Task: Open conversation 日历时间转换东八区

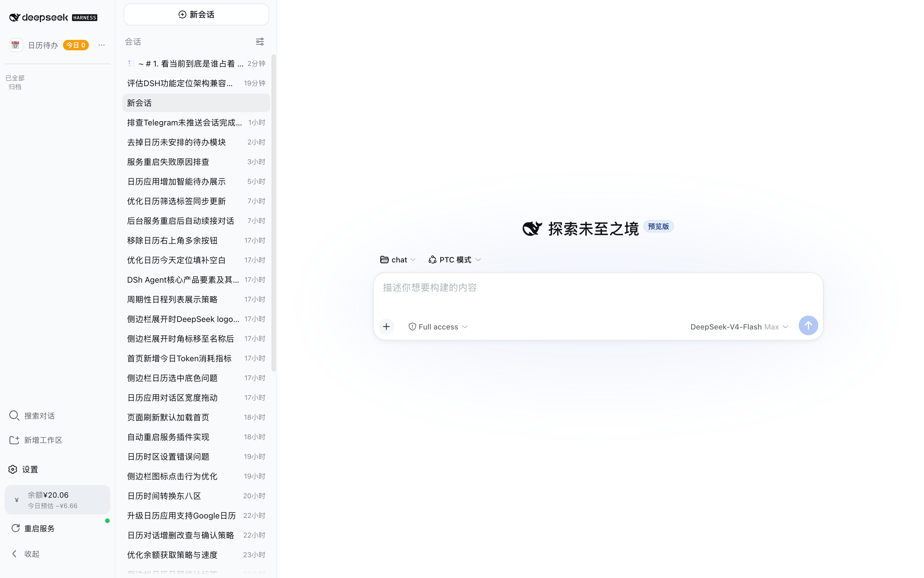Action: (196, 496)
